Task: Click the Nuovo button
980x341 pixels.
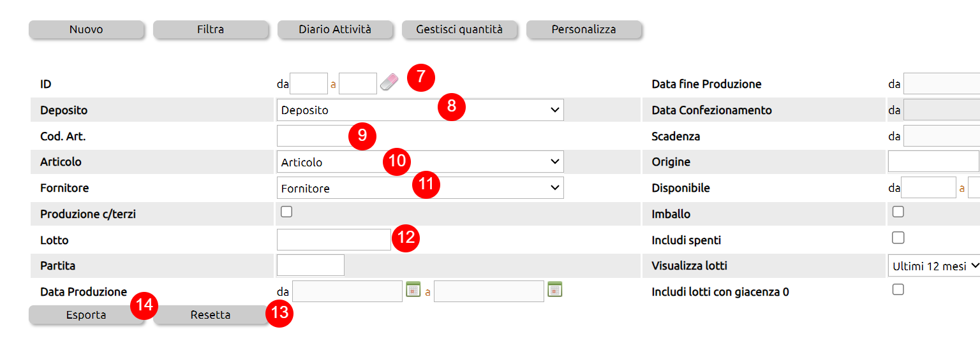Action: pos(86,29)
